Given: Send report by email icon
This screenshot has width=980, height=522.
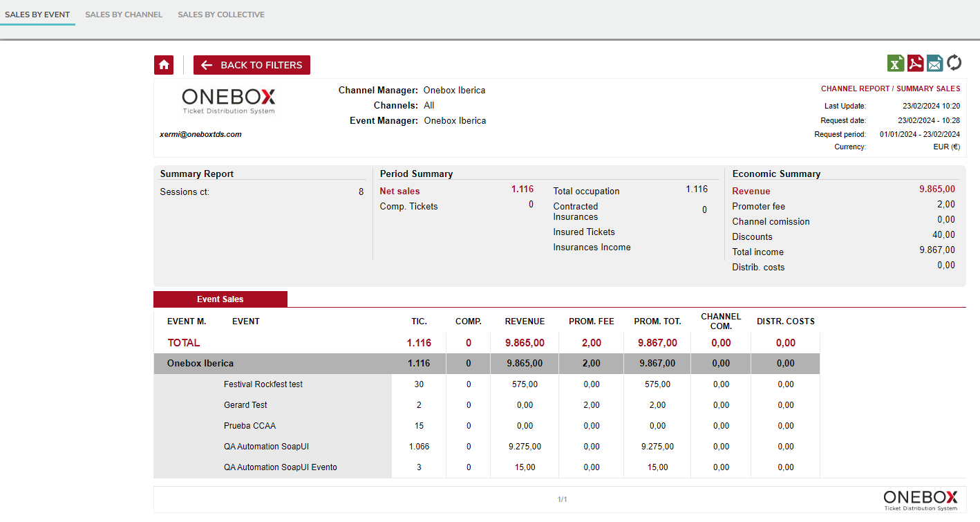Looking at the screenshot, I should (x=934, y=63).
